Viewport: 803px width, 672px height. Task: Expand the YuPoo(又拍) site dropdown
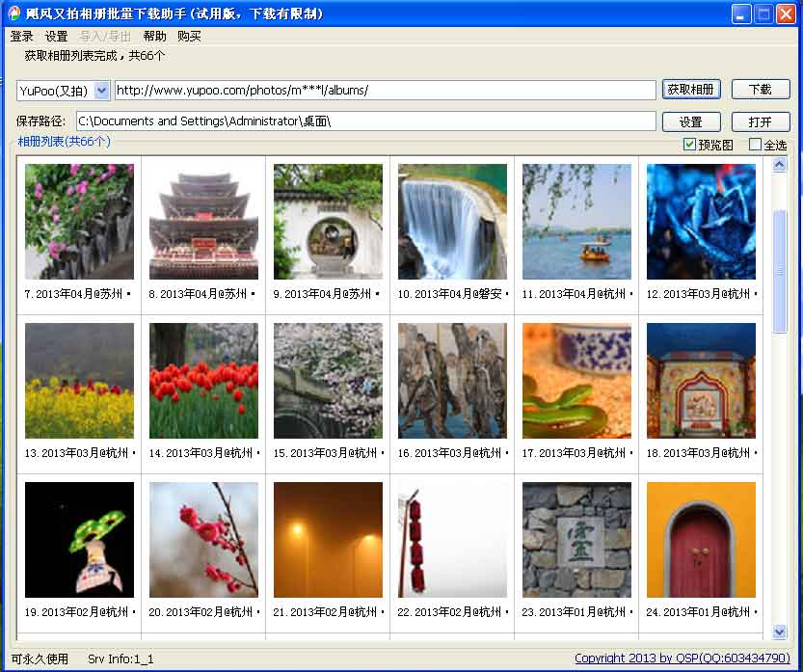pos(102,91)
